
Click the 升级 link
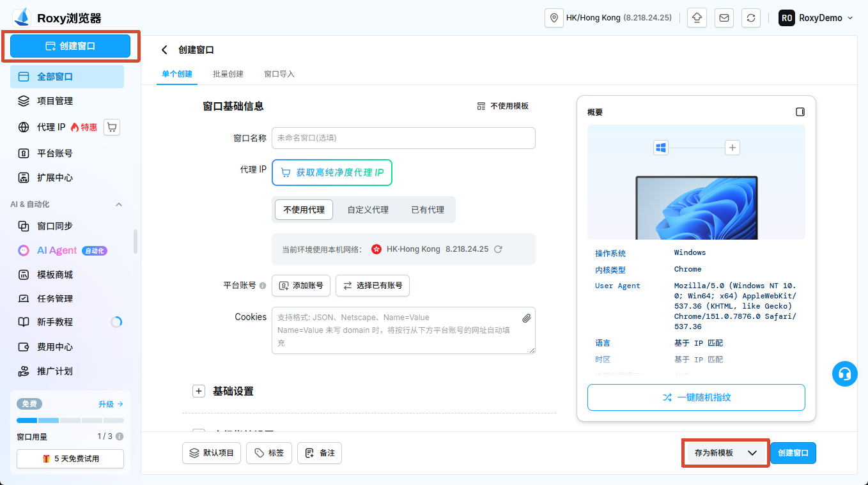(111, 404)
